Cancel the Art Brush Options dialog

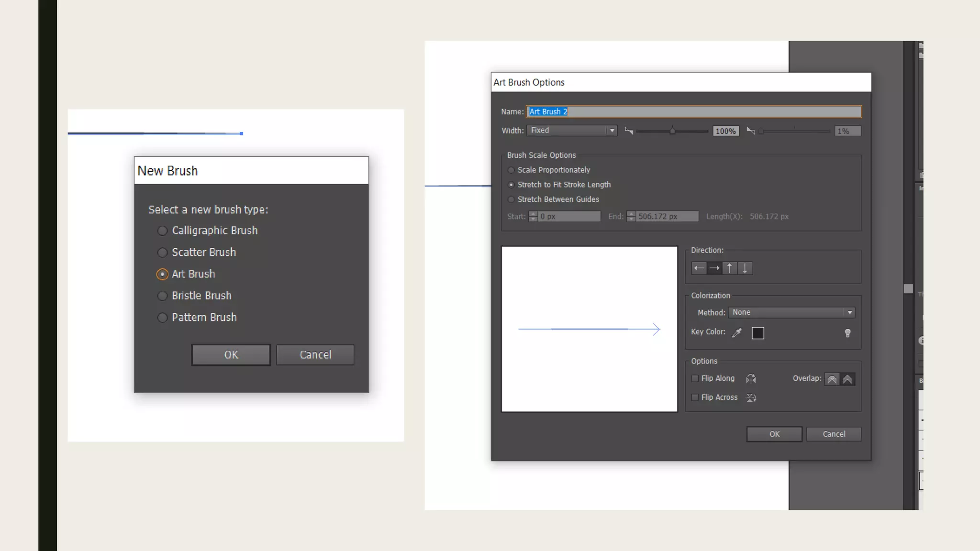834,434
